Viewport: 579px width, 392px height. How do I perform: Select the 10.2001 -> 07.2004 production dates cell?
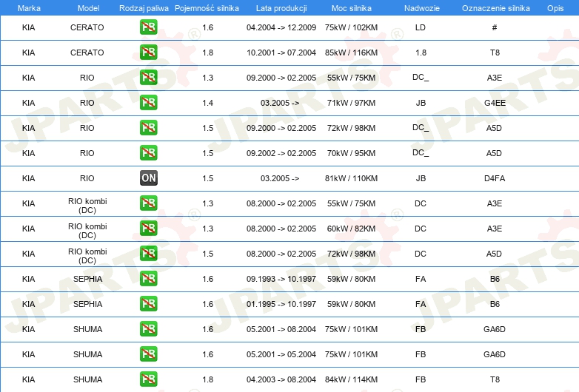[281, 53]
